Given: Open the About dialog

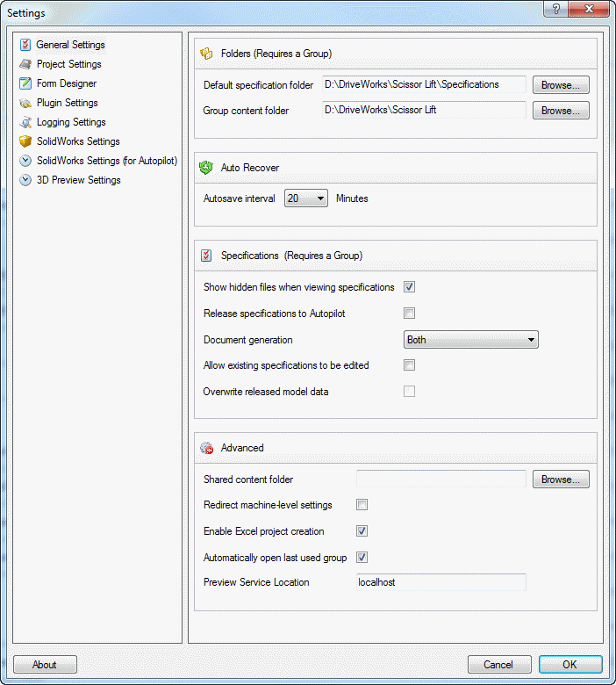Looking at the screenshot, I should (x=45, y=665).
